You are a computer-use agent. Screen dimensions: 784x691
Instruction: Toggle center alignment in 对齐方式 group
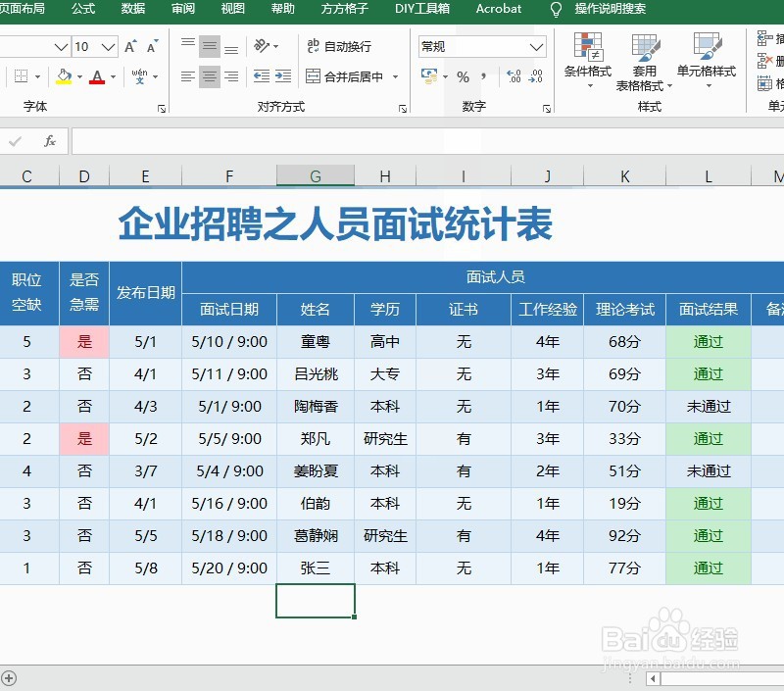(x=208, y=76)
